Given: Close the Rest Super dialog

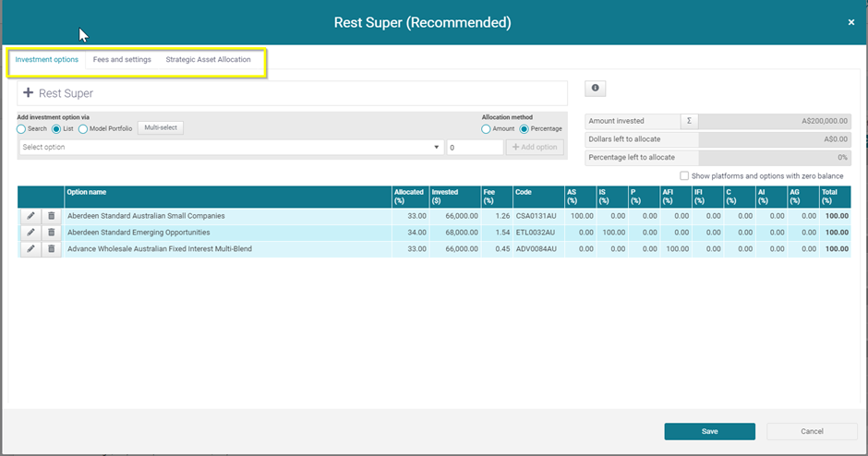Looking at the screenshot, I should 850,22.
